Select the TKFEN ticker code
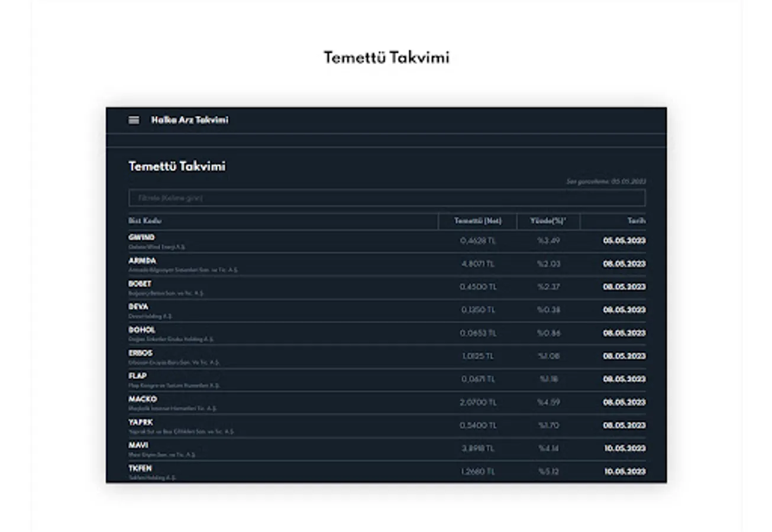This screenshot has width=772, height=532. pos(140,468)
